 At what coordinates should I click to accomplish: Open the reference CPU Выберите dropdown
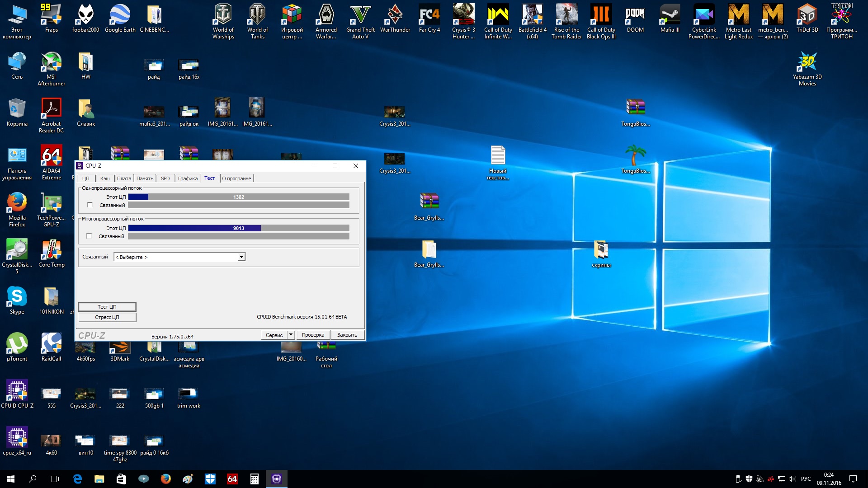click(x=179, y=257)
